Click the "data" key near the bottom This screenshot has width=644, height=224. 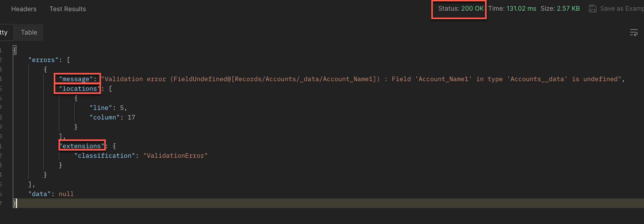pos(40,194)
